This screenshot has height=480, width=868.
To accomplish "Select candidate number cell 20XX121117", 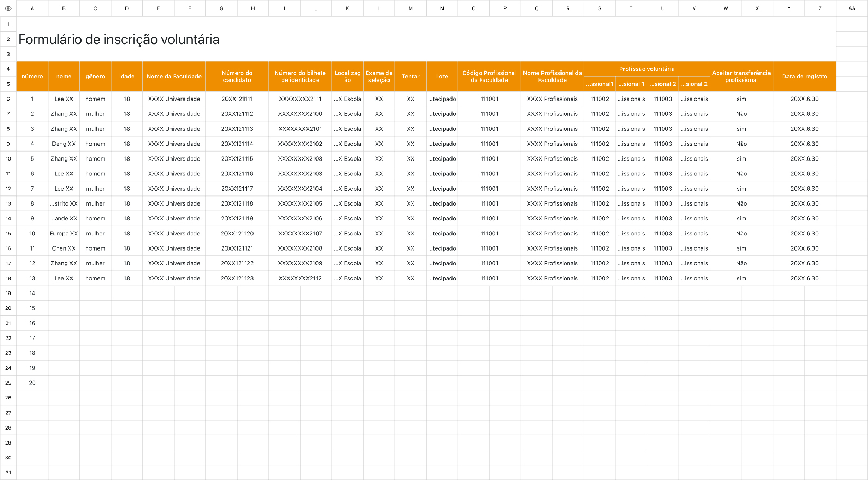I will [x=237, y=189].
